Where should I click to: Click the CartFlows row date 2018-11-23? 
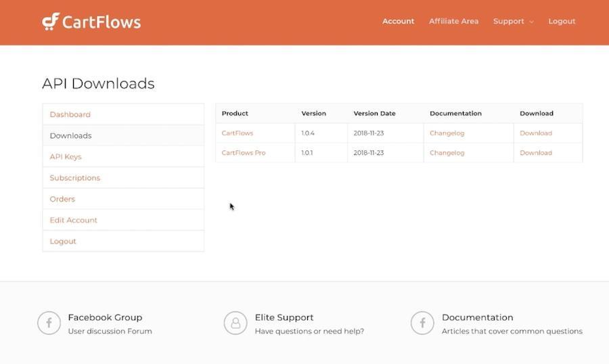click(369, 133)
